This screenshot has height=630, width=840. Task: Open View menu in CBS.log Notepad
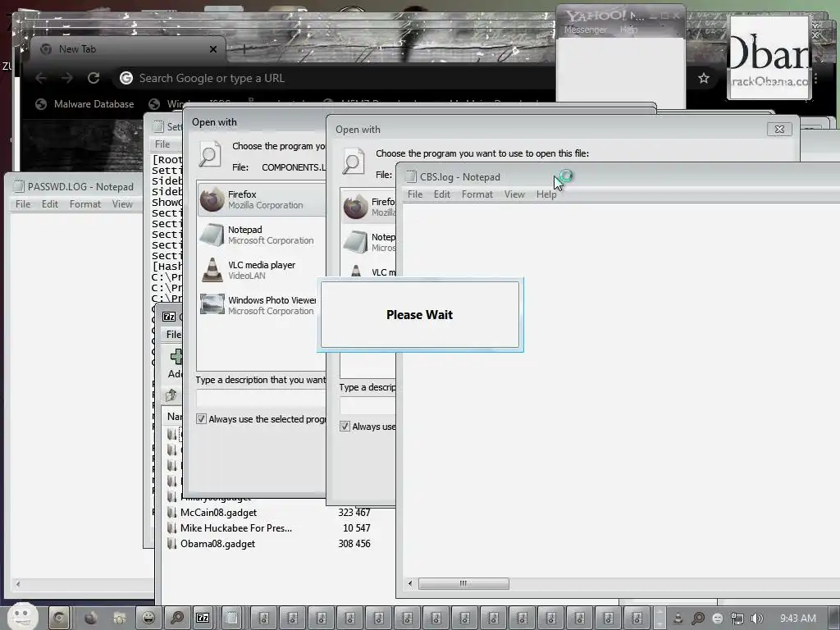point(514,194)
